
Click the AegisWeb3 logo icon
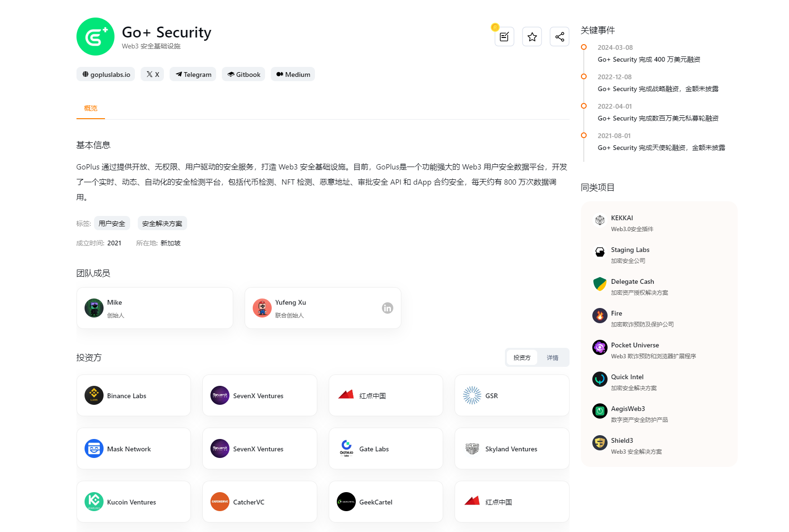click(x=600, y=411)
